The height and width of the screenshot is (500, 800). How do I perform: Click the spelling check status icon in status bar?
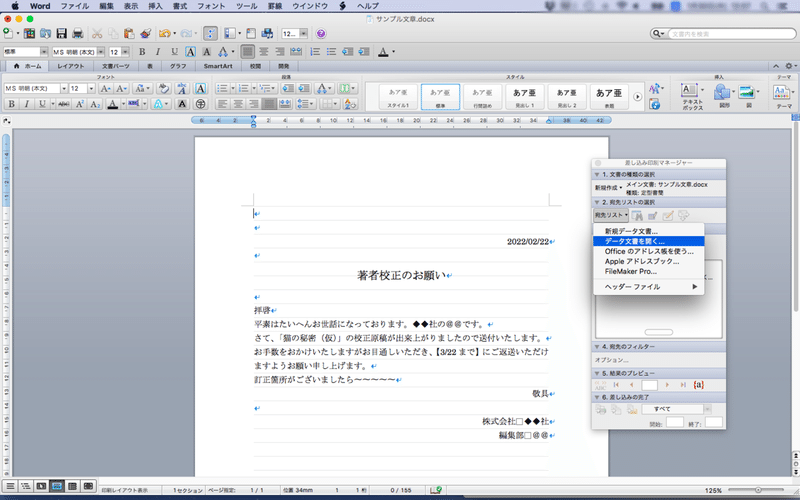[435, 490]
